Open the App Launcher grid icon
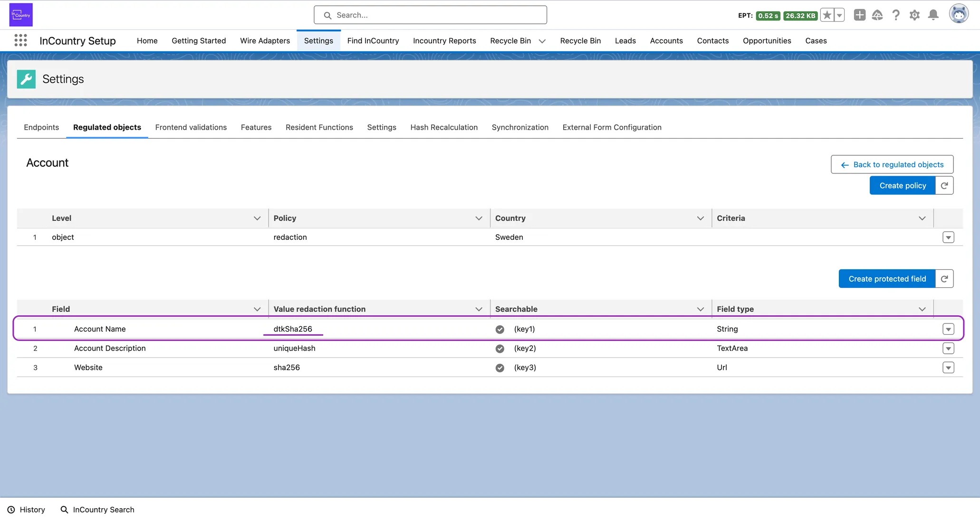 point(20,40)
